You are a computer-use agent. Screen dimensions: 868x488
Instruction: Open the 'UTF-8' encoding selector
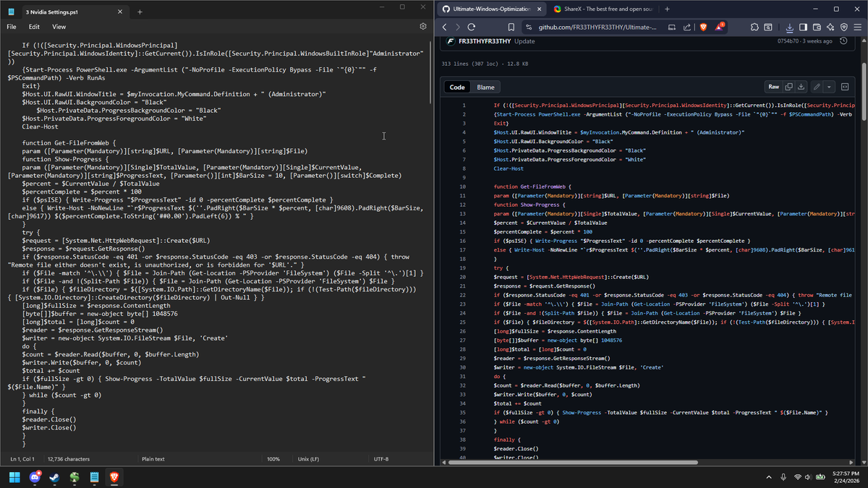click(x=381, y=459)
